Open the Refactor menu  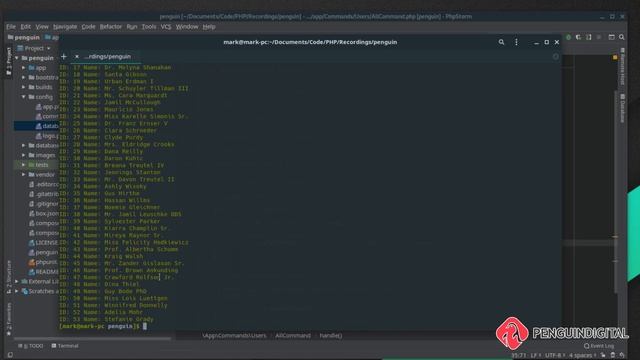(111, 27)
